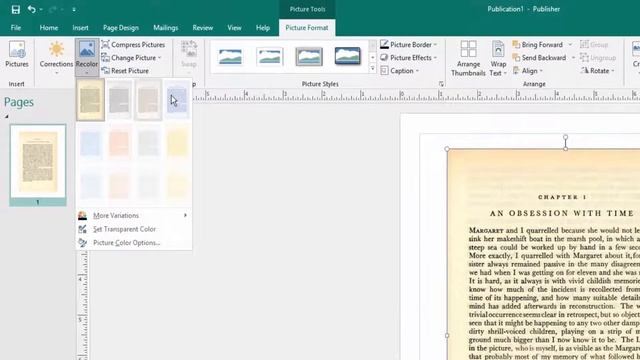Choose the orange swatch in second row

[x=119, y=143]
